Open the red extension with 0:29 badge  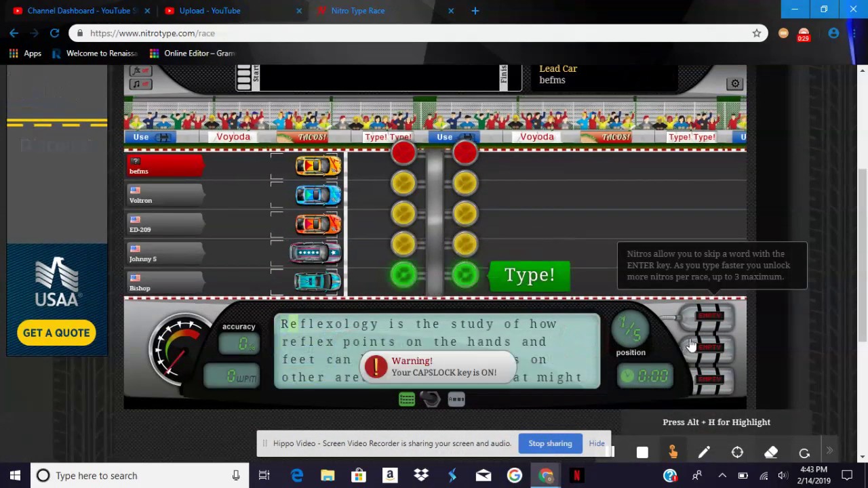pyautogui.click(x=804, y=34)
